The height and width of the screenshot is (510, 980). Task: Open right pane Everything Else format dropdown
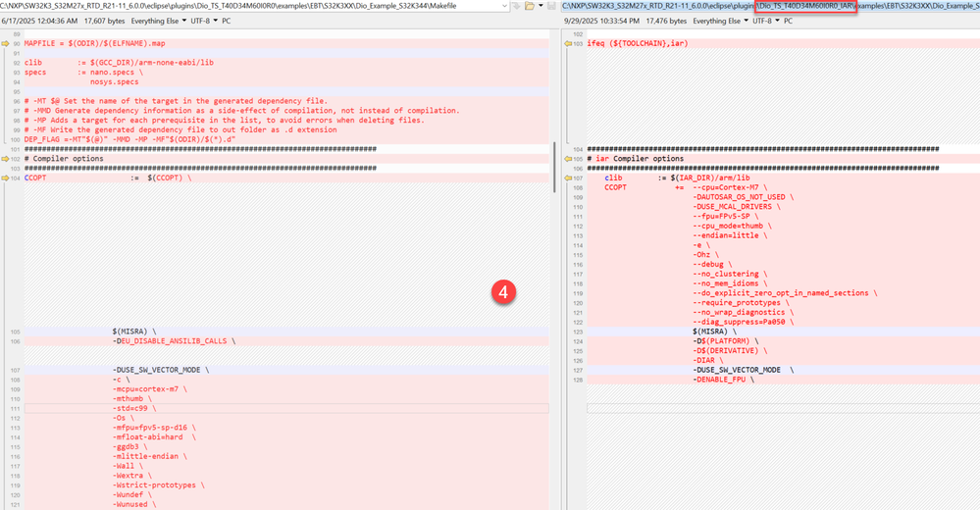721,22
